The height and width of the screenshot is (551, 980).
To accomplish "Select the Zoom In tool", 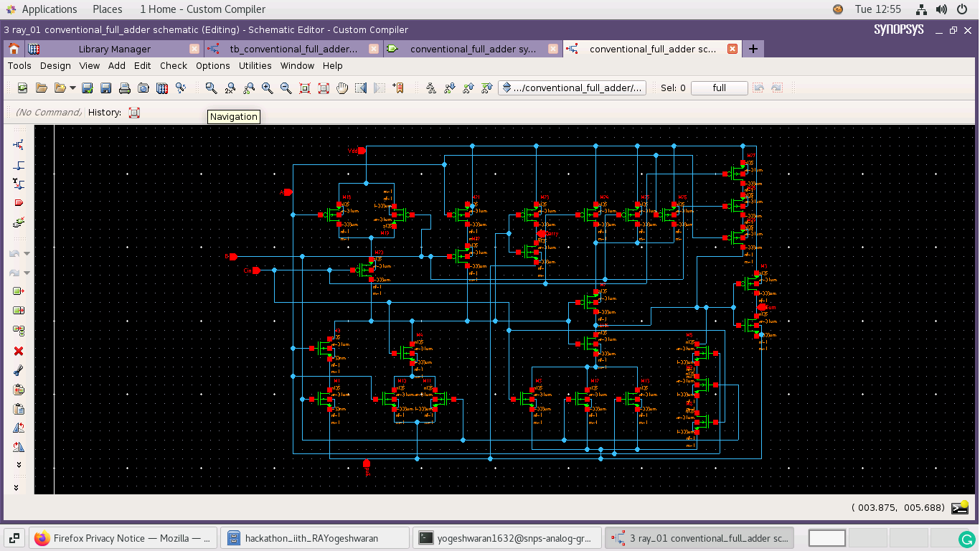I will (x=268, y=88).
